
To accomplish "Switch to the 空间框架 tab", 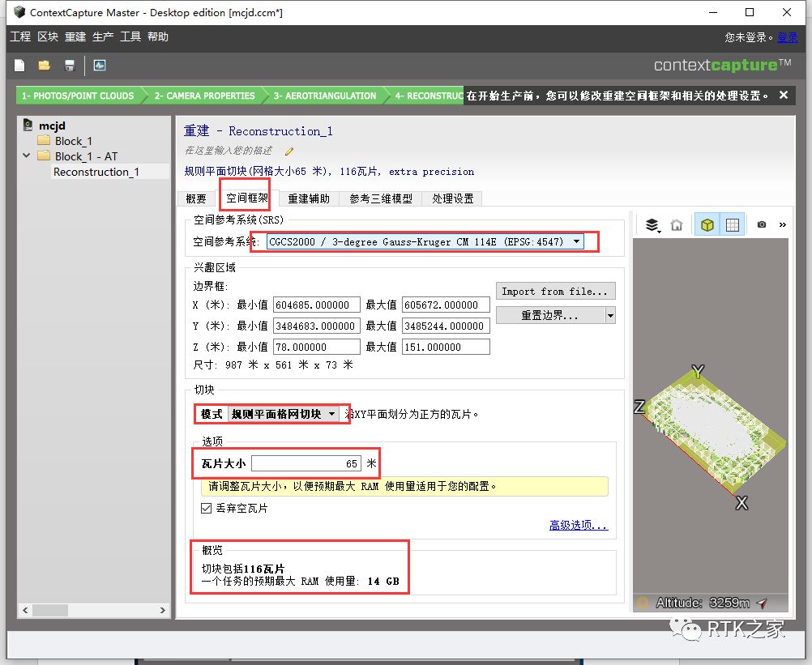I will [247, 198].
